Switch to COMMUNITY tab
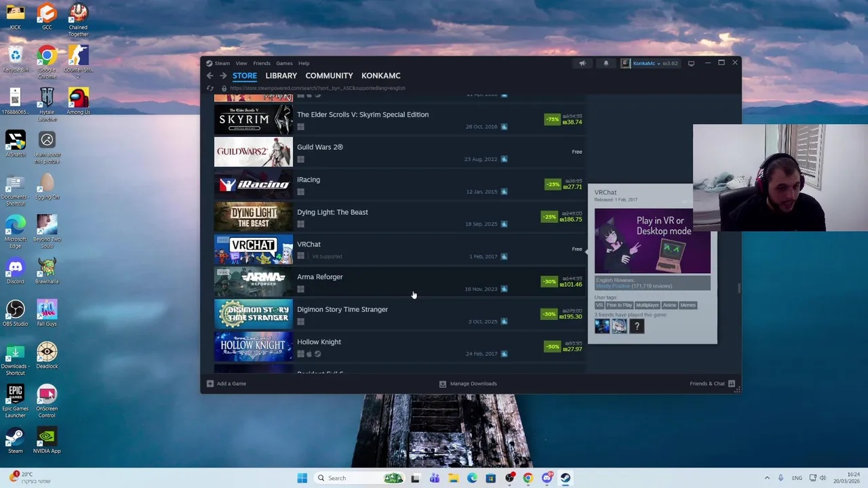Image resolution: width=868 pixels, height=488 pixels. pos(329,76)
